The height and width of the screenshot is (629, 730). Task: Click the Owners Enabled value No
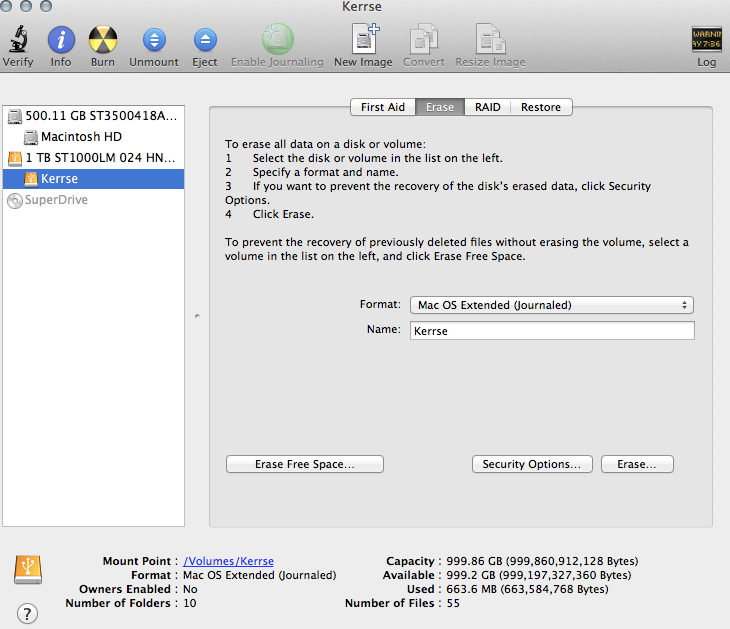click(x=190, y=589)
